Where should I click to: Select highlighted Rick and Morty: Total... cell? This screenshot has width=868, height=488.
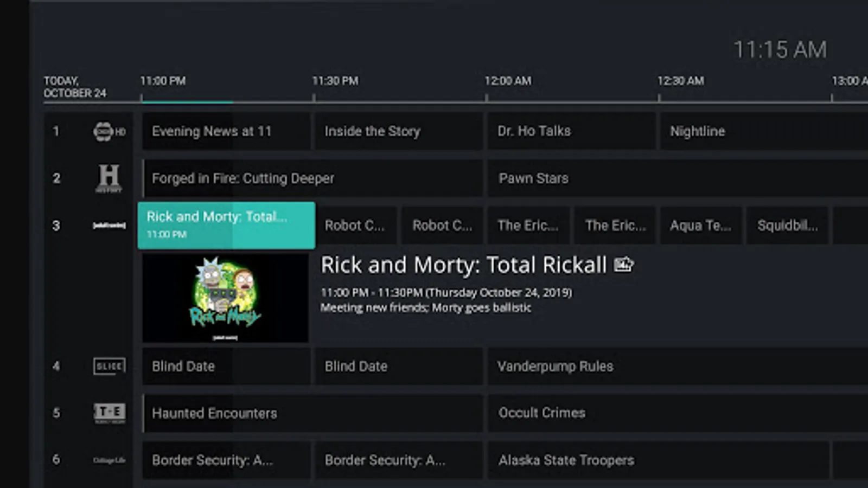(x=226, y=225)
